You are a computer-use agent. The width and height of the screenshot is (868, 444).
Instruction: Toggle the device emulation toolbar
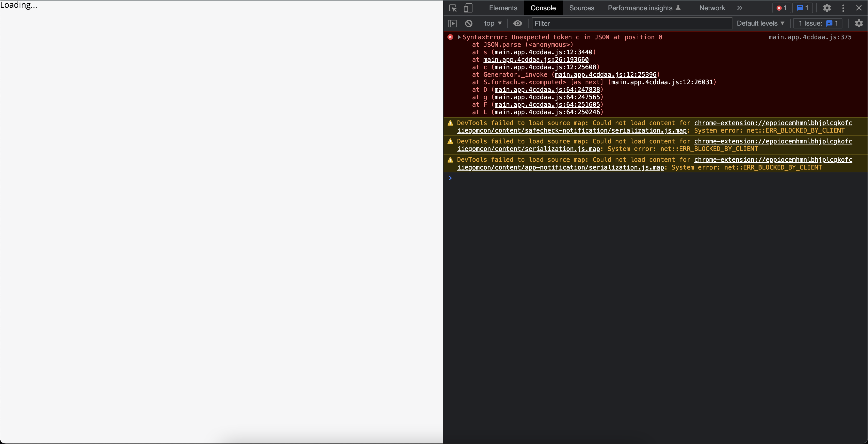coord(468,8)
